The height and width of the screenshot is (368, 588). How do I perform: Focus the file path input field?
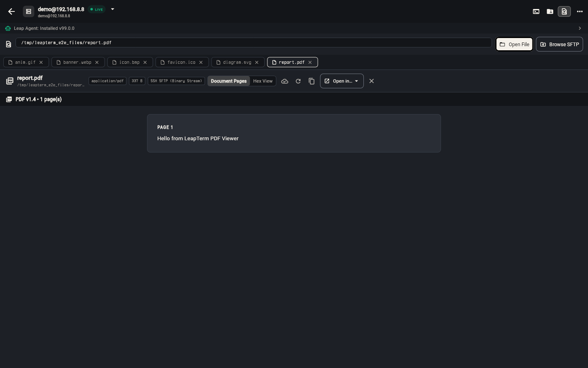point(254,43)
